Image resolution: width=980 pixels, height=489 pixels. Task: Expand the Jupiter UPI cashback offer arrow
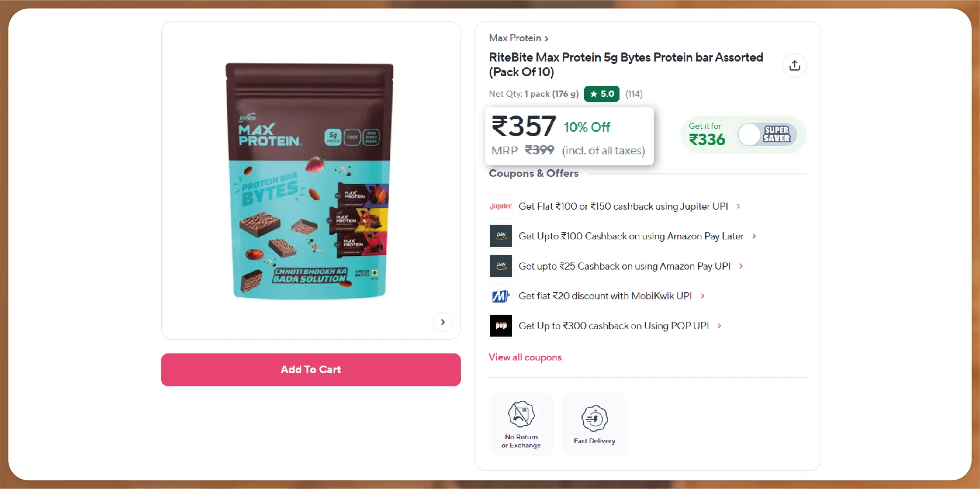tap(738, 206)
